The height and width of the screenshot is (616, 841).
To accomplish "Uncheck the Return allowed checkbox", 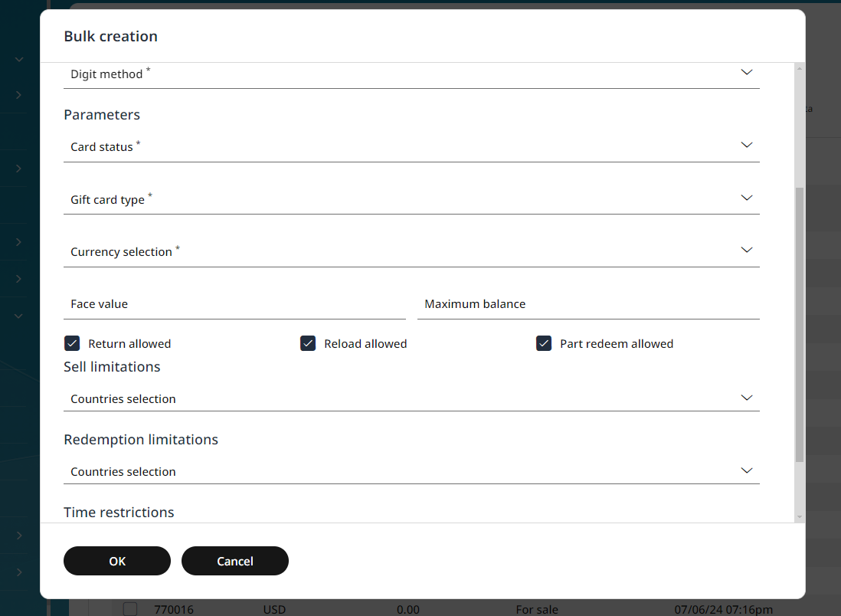I will (x=72, y=343).
